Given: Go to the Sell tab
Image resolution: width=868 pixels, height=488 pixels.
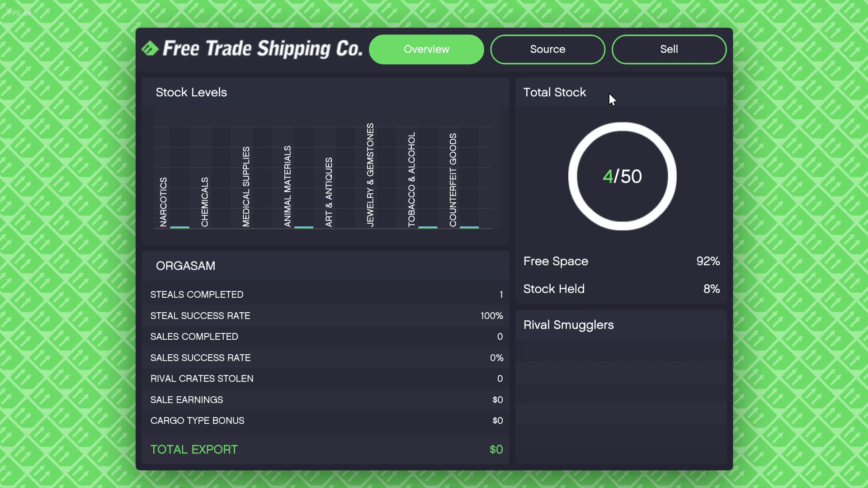Looking at the screenshot, I should click(669, 49).
